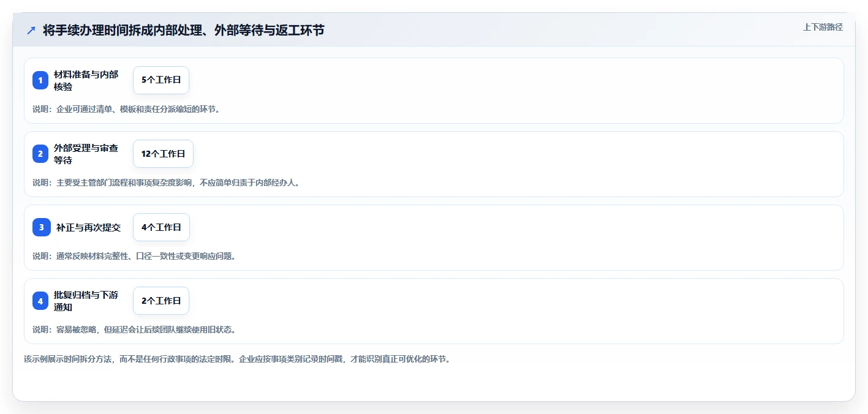
Task: Select step badge number 4
Action: [40, 301]
